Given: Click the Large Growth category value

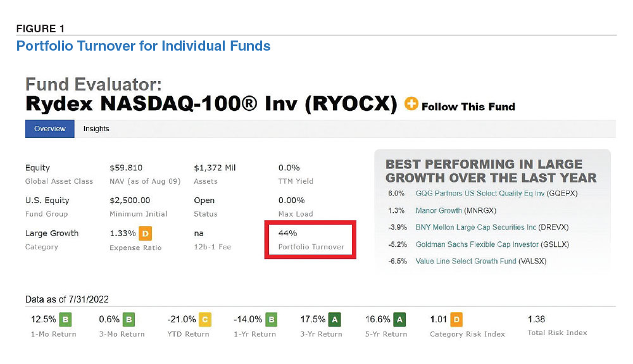Looking at the screenshot, I should [52, 233].
